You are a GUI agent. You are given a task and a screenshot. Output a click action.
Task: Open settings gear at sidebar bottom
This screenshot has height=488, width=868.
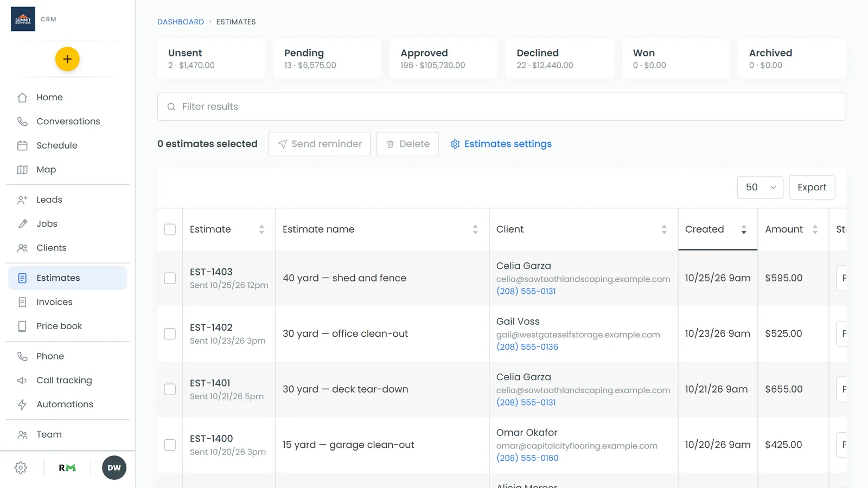click(x=21, y=468)
